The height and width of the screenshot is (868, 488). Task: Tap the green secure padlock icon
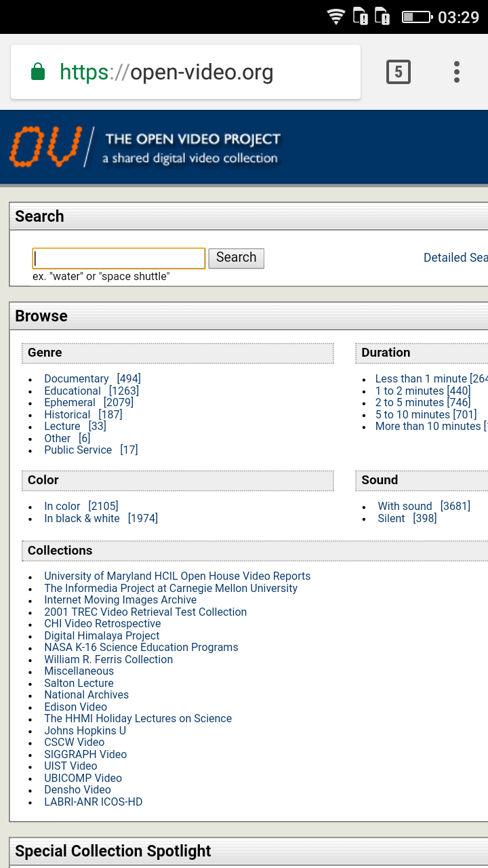(38, 71)
